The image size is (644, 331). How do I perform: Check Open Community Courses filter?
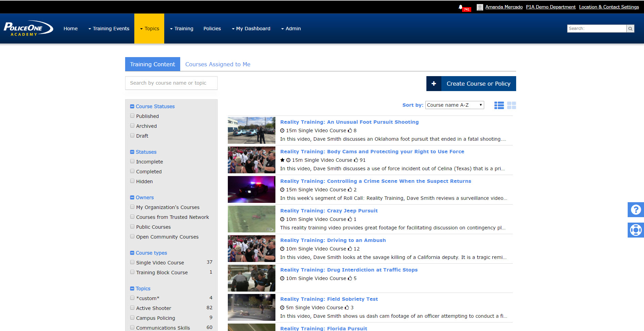132,237
